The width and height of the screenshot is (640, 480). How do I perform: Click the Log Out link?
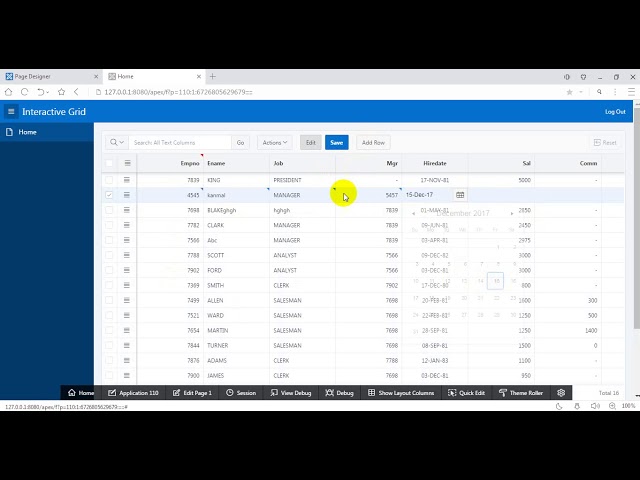pos(615,111)
